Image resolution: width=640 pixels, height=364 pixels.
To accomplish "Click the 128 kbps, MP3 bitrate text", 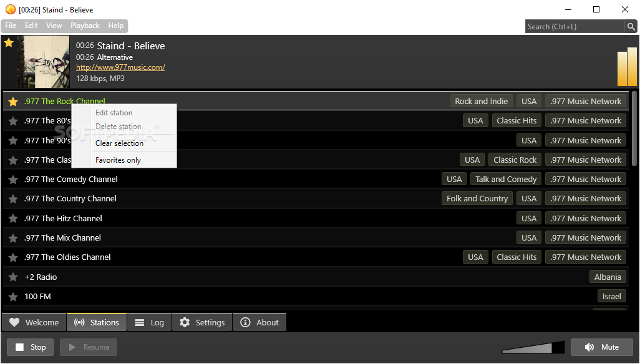I will coord(100,79).
